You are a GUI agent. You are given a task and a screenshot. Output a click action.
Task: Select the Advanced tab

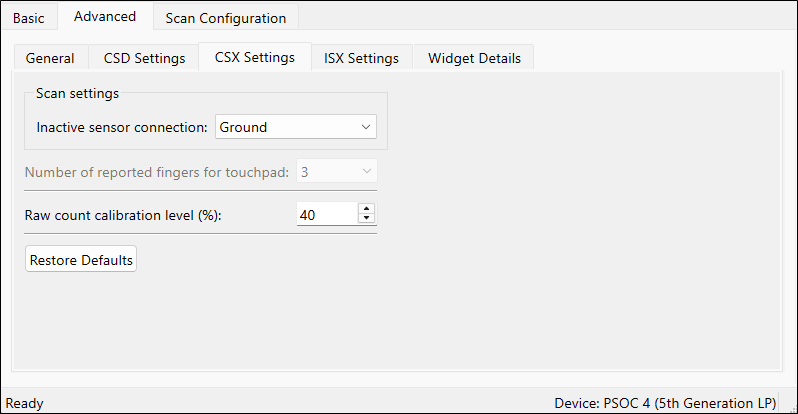[105, 16]
